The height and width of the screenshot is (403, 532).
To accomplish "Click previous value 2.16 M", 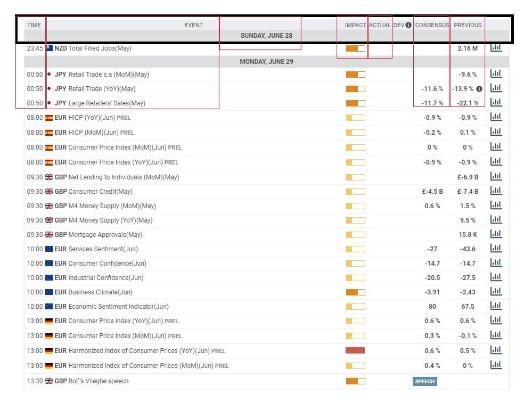I will (468, 48).
